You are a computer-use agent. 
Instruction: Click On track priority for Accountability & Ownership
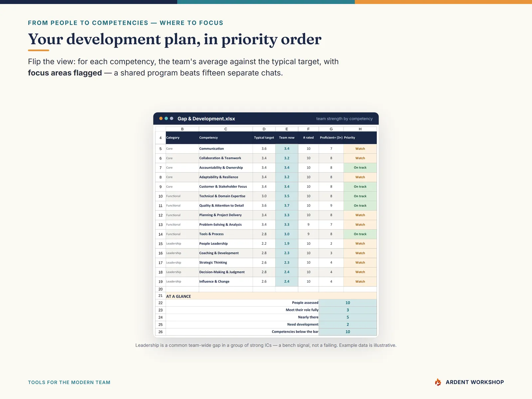pos(360,168)
